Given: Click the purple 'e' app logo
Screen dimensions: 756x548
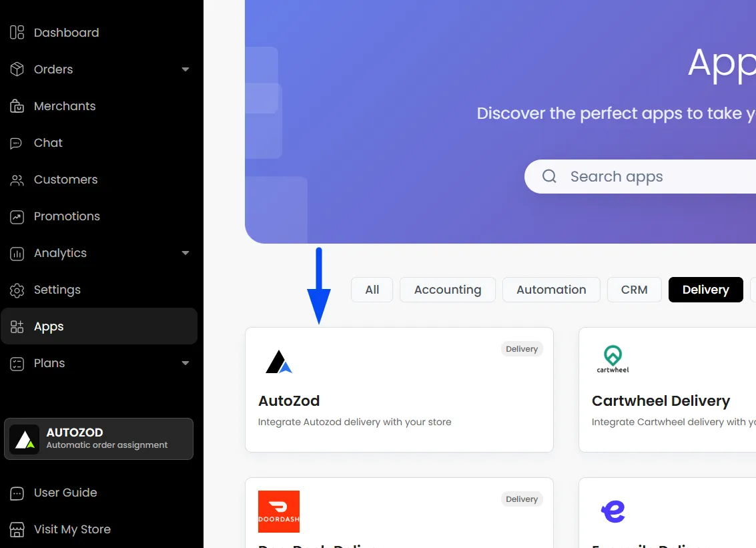Looking at the screenshot, I should tap(613, 511).
